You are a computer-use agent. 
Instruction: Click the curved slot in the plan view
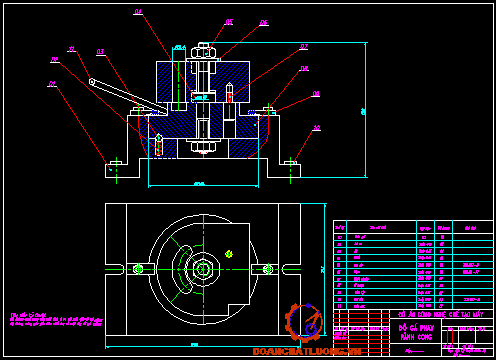click(x=183, y=269)
